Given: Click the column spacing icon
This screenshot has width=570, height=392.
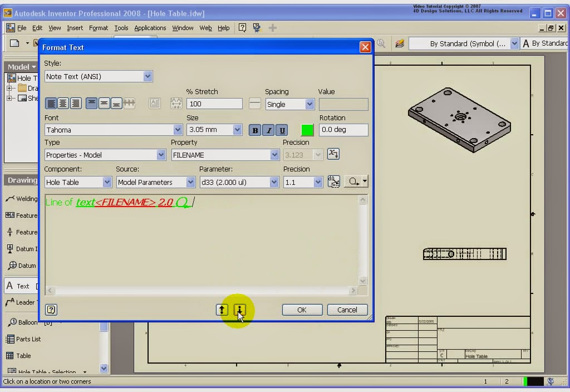Looking at the screenshot, I should 129,104.
